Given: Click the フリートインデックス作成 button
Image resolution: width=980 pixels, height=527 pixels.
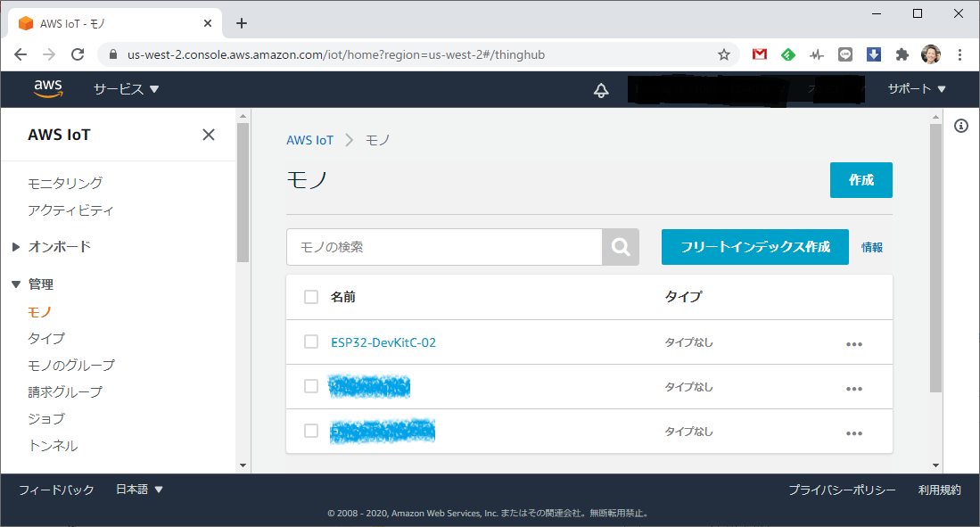Looking at the screenshot, I should pos(755,247).
